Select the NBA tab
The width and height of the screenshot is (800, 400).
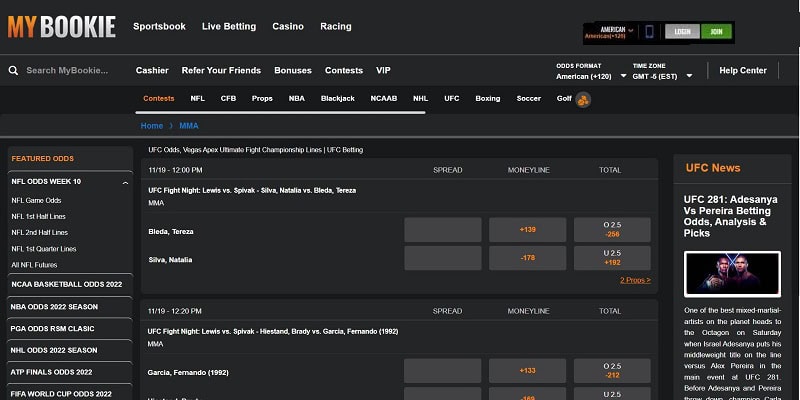tap(296, 98)
